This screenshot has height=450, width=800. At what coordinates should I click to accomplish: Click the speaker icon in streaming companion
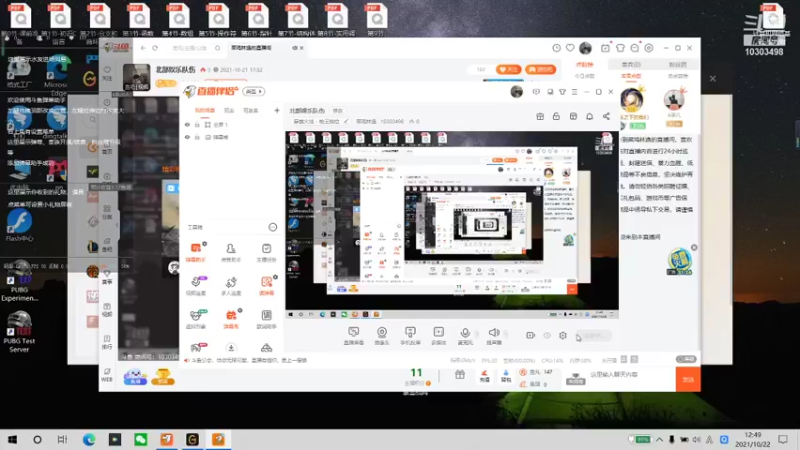[x=493, y=335]
